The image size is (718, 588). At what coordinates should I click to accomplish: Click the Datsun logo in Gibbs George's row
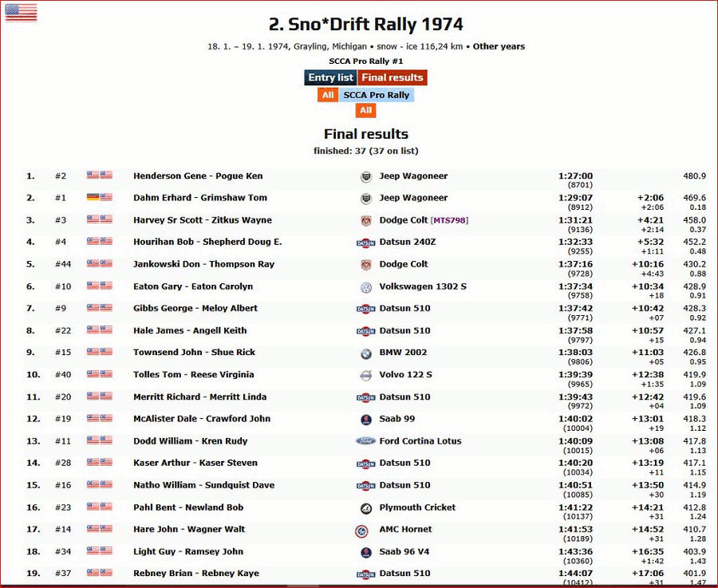tap(366, 309)
